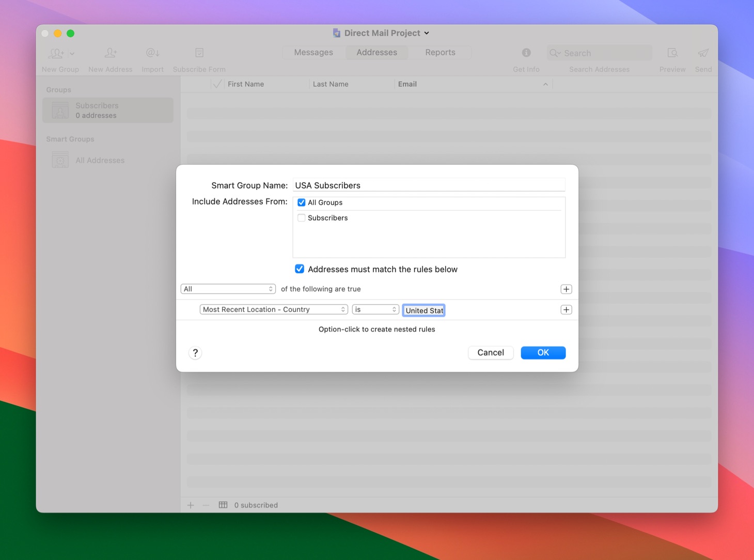This screenshot has width=754, height=560.
Task: Switch to the Addresses tab
Action: 377,52
